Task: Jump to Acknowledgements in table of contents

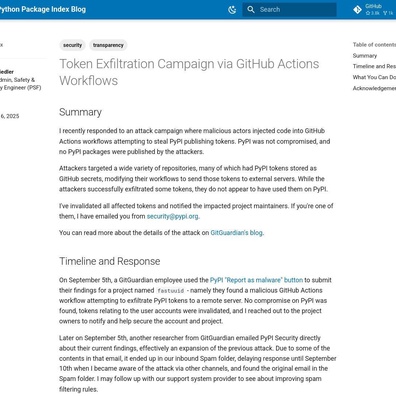Action: click(374, 88)
